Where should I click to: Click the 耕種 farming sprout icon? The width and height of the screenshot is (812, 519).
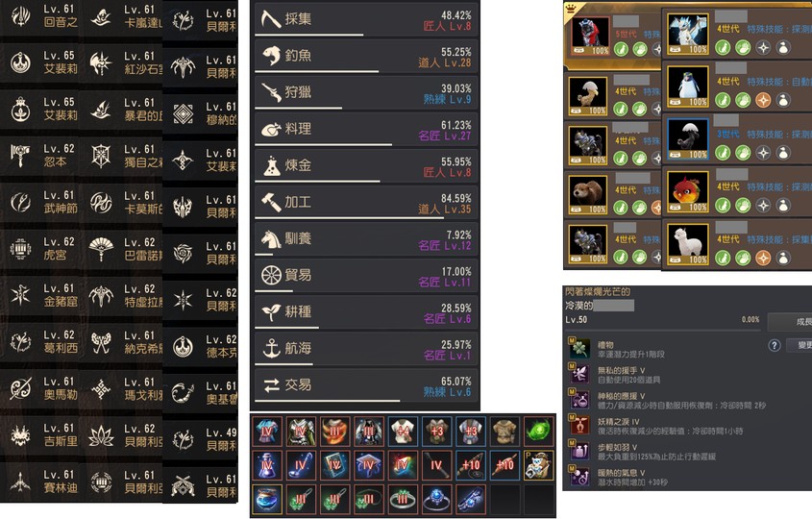[x=271, y=311]
